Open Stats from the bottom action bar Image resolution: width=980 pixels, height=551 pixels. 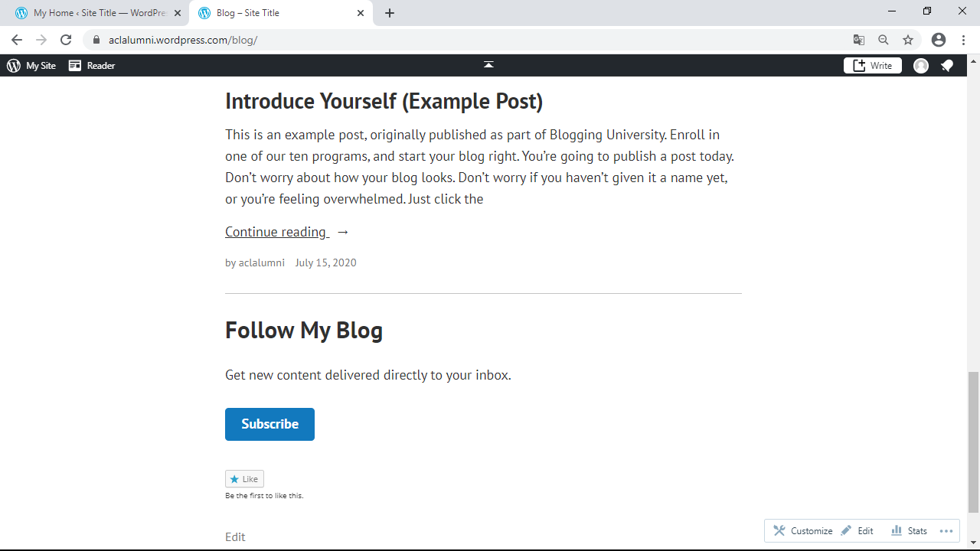click(910, 531)
